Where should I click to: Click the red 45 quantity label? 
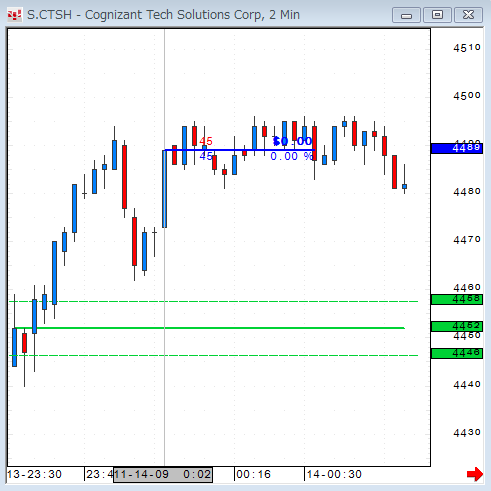tap(206, 141)
